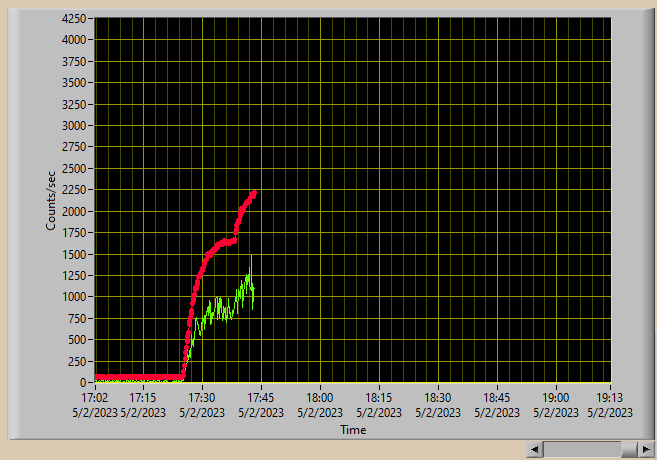
Task: Click the 4250 y-axis maximum value
Action: (74, 18)
